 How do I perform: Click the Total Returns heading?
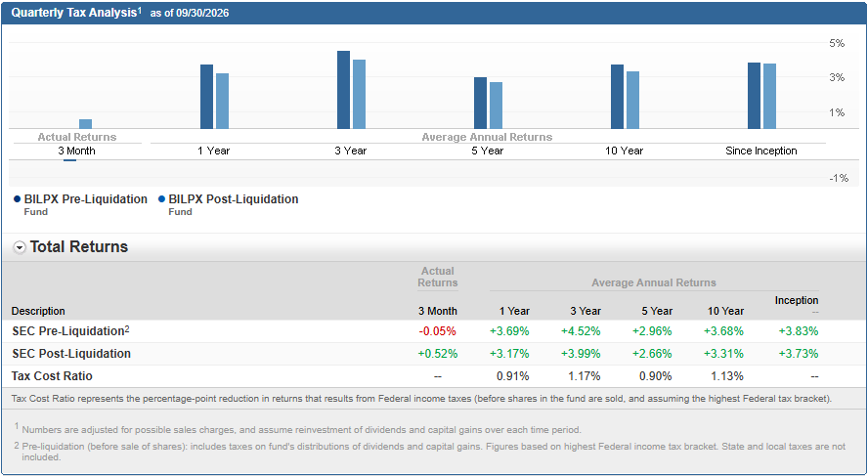78,247
